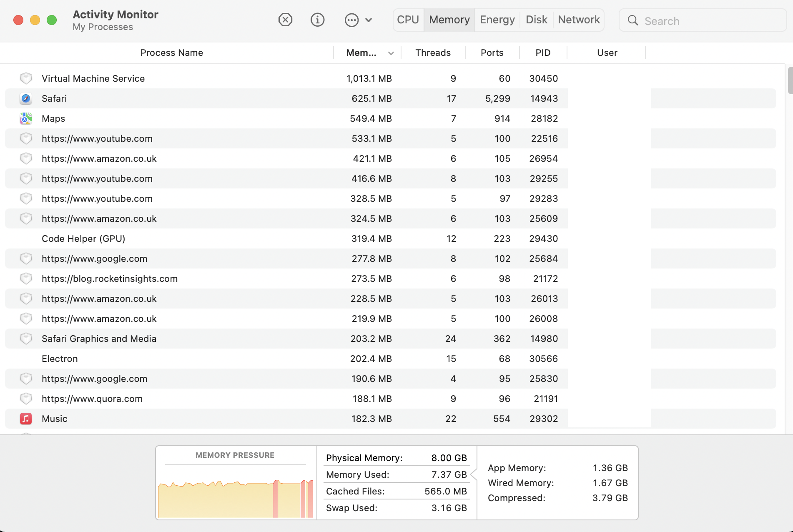Switch to the Network tab

pyautogui.click(x=579, y=20)
